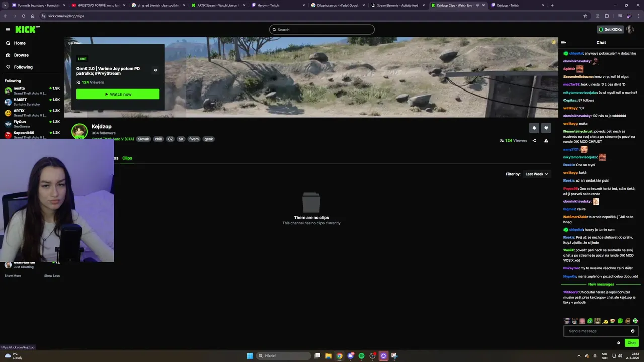Open browser extensions puzzle icon
Viewport: 644px width, 362px height.
(607, 16)
